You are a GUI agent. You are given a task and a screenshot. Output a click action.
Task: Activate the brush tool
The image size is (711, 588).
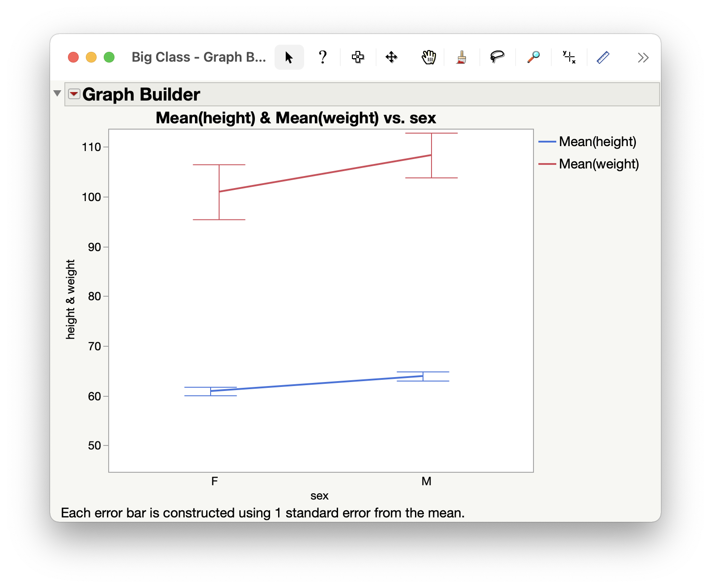[x=461, y=57]
